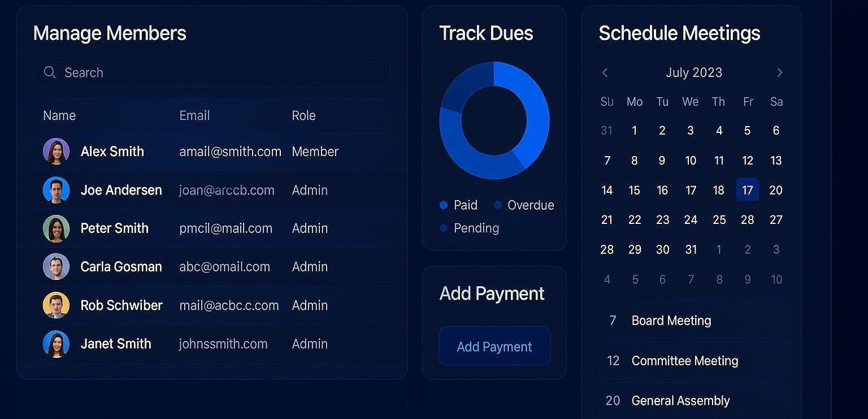Click the search magnifier icon
The height and width of the screenshot is (419, 868).
tap(50, 72)
